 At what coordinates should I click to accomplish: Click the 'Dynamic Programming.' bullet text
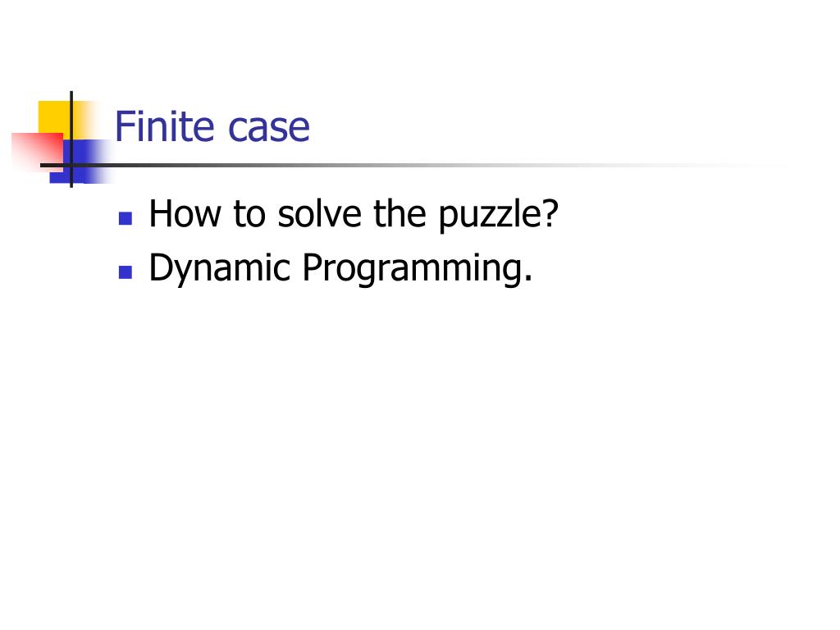(340, 268)
